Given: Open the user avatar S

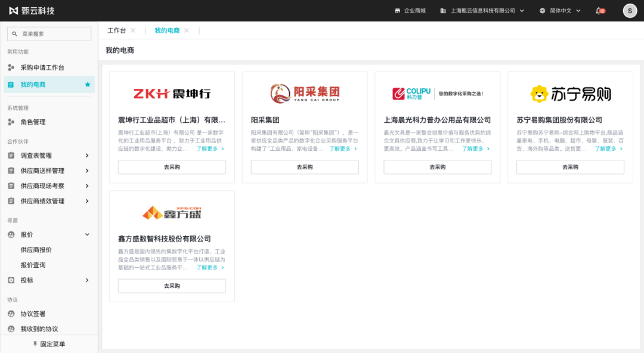Looking at the screenshot, I should (630, 11).
